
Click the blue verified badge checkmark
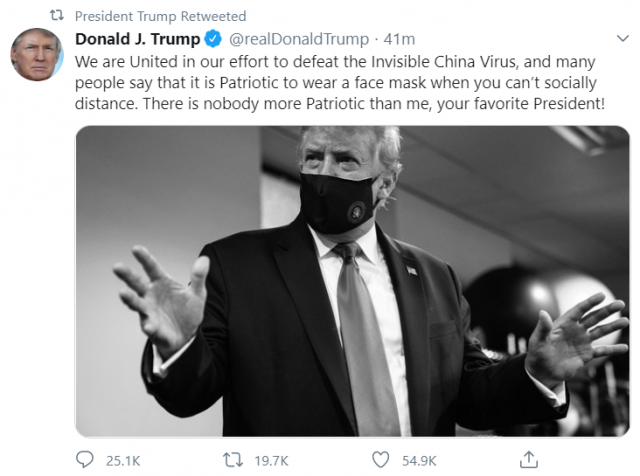click(213, 39)
